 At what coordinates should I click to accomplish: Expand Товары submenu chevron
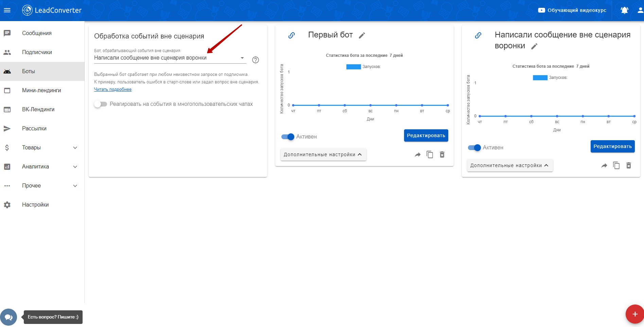[75, 148]
